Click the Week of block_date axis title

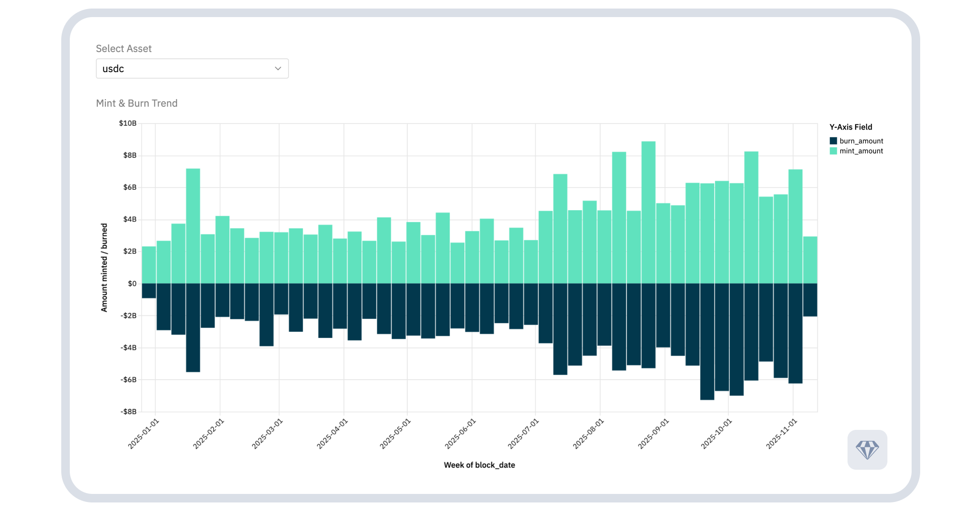pyautogui.click(x=479, y=465)
